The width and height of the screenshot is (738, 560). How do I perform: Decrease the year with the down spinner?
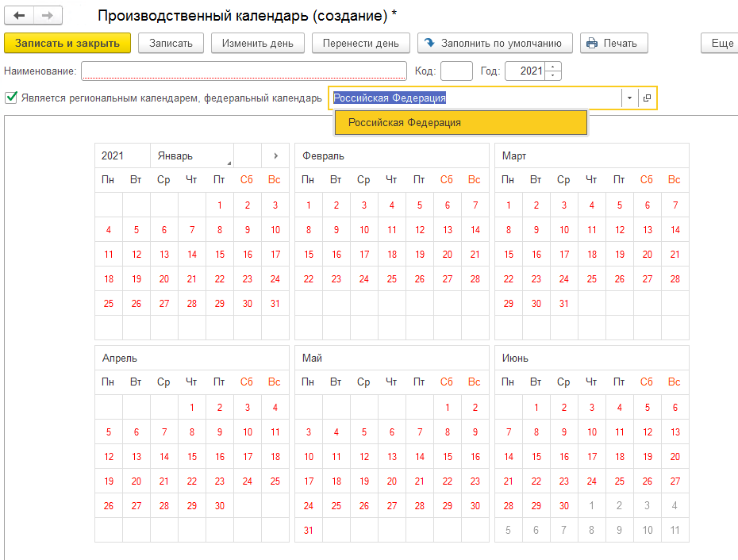(553, 75)
